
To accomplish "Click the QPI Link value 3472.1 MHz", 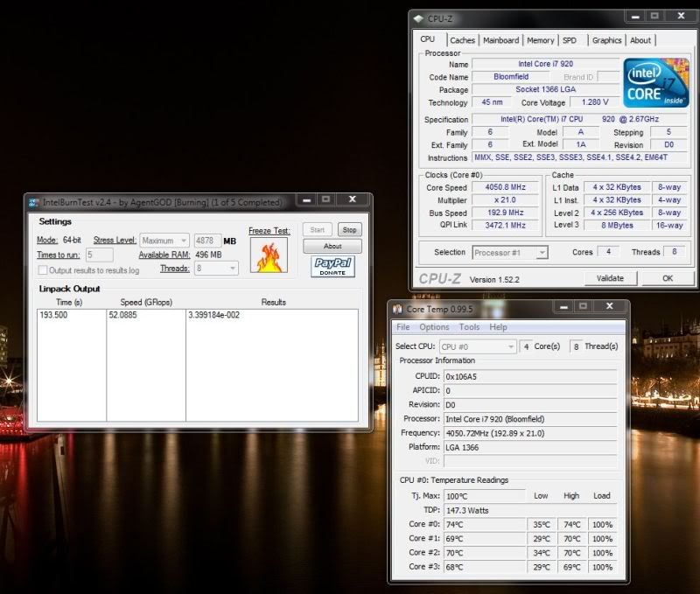I will 506,226.
